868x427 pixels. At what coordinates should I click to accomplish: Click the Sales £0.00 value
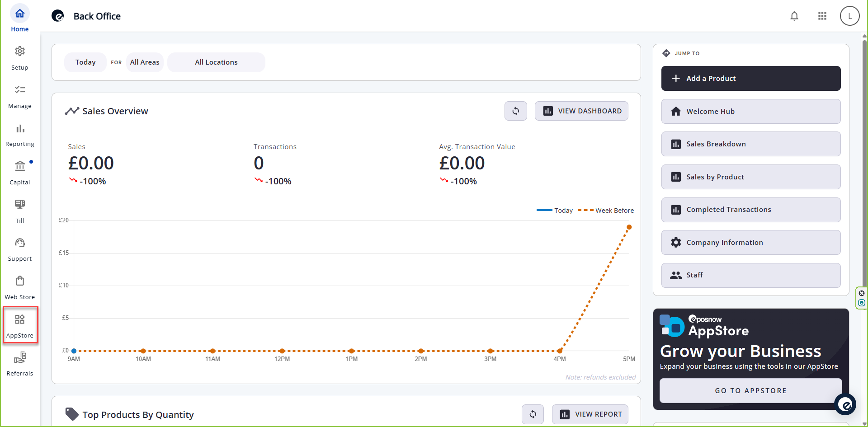click(x=91, y=163)
